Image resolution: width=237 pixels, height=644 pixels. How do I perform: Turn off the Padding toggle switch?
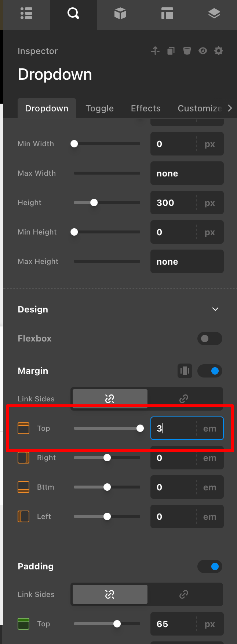[x=210, y=566]
